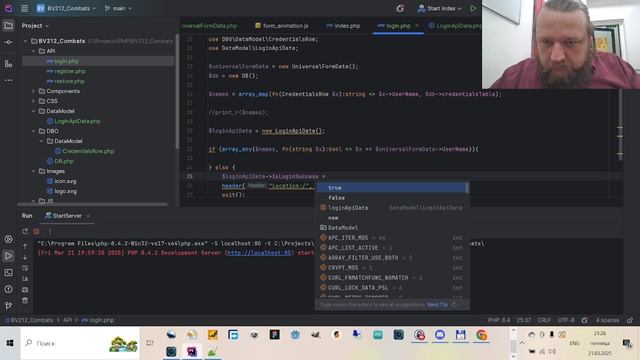Choose 'false' from completion list
The width and height of the screenshot is (640, 360).
coord(391,198)
